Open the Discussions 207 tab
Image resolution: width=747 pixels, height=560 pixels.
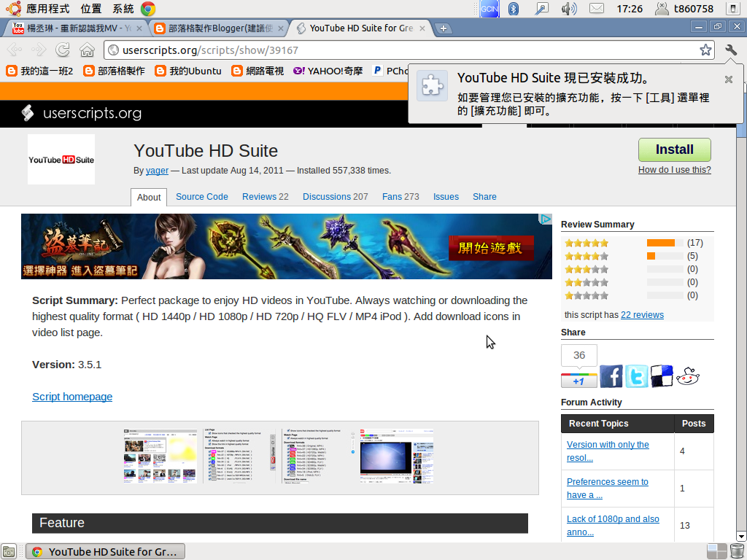(x=336, y=197)
